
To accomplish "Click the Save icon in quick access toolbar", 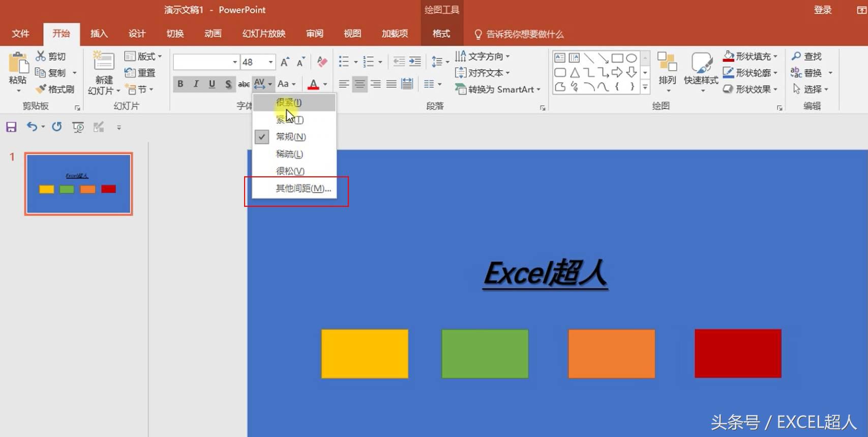I will (11, 127).
